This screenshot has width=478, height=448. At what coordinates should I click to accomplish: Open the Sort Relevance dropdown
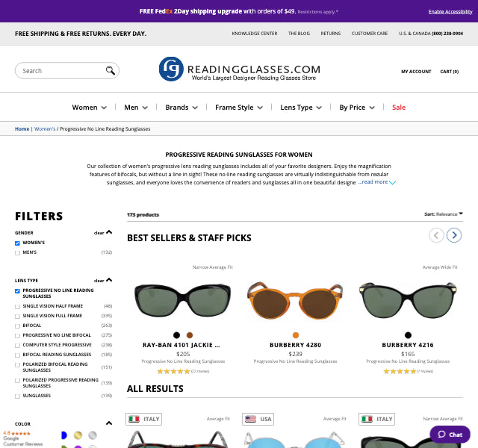pyautogui.click(x=444, y=214)
